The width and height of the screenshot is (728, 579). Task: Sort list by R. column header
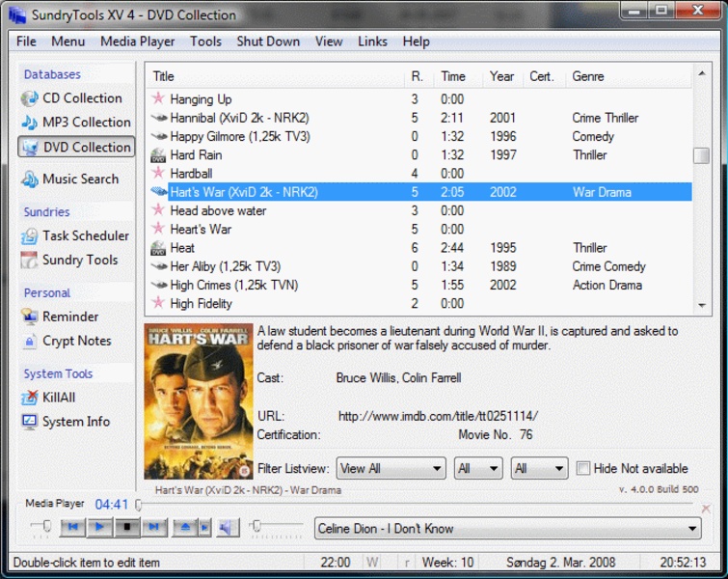pos(419,76)
